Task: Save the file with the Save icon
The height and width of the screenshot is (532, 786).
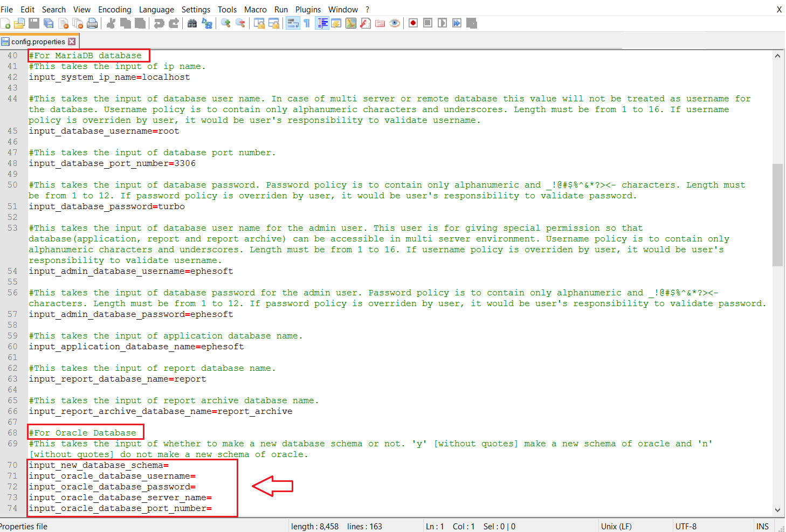Action: coord(34,23)
